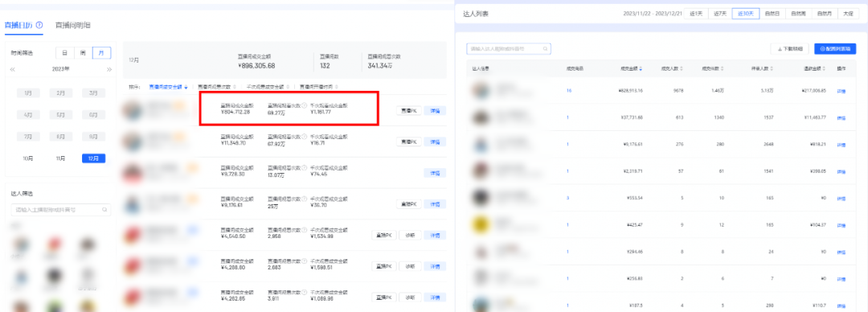
Task: Open 详情 for the ¥9,176.61 live room
Action: coord(435,204)
